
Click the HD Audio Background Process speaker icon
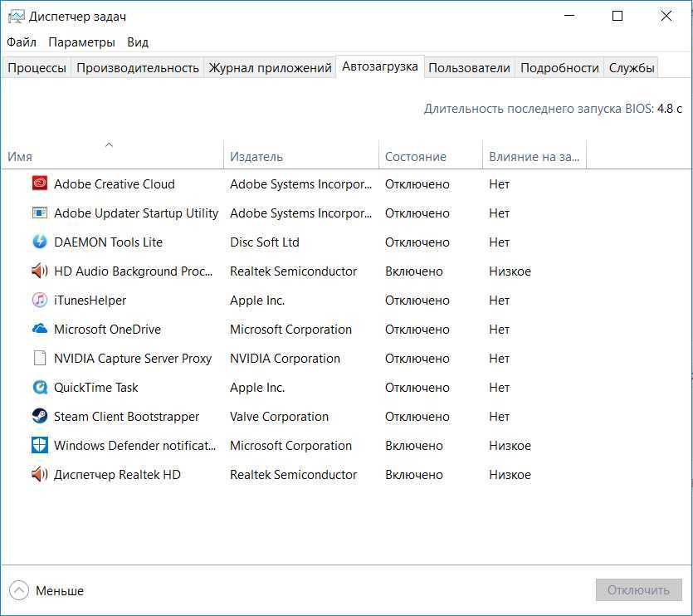[40, 271]
